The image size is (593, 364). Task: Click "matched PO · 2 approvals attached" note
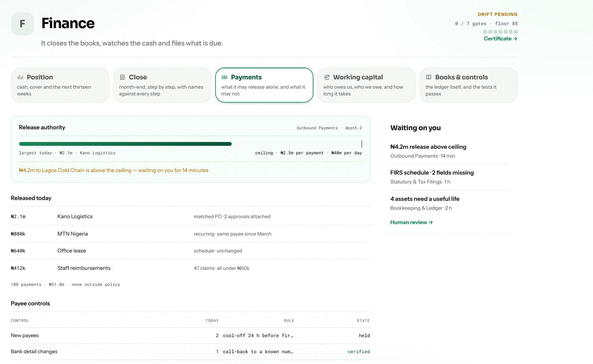(232, 216)
